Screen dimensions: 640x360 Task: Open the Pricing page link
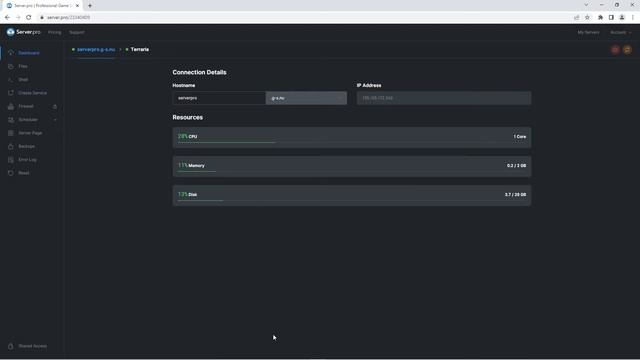[x=54, y=32]
